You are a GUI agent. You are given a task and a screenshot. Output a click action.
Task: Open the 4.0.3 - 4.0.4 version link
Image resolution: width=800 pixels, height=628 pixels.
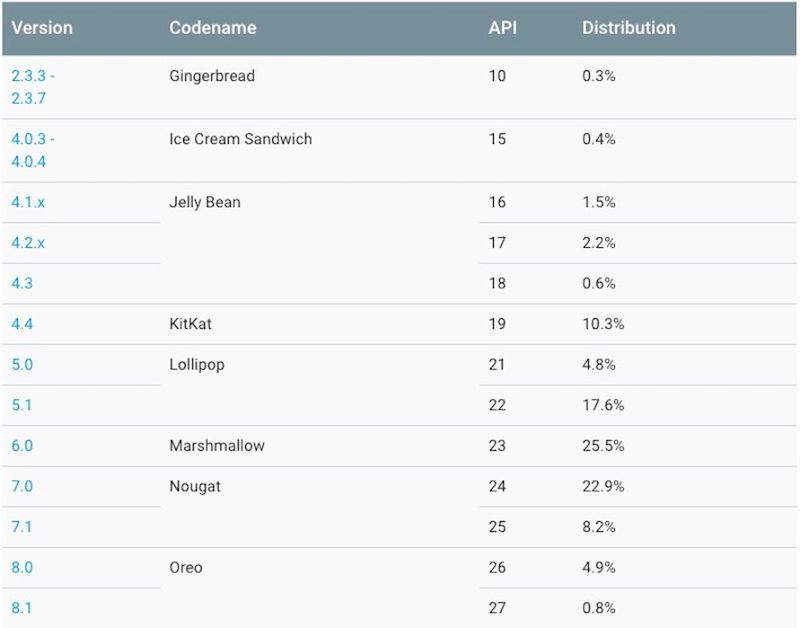(x=32, y=150)
